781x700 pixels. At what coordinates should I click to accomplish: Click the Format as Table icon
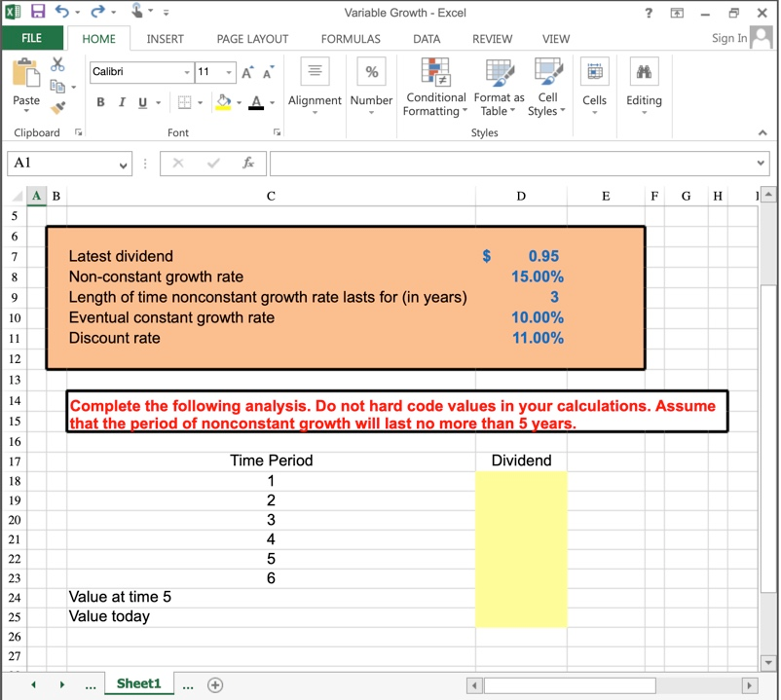pos(499,88)
